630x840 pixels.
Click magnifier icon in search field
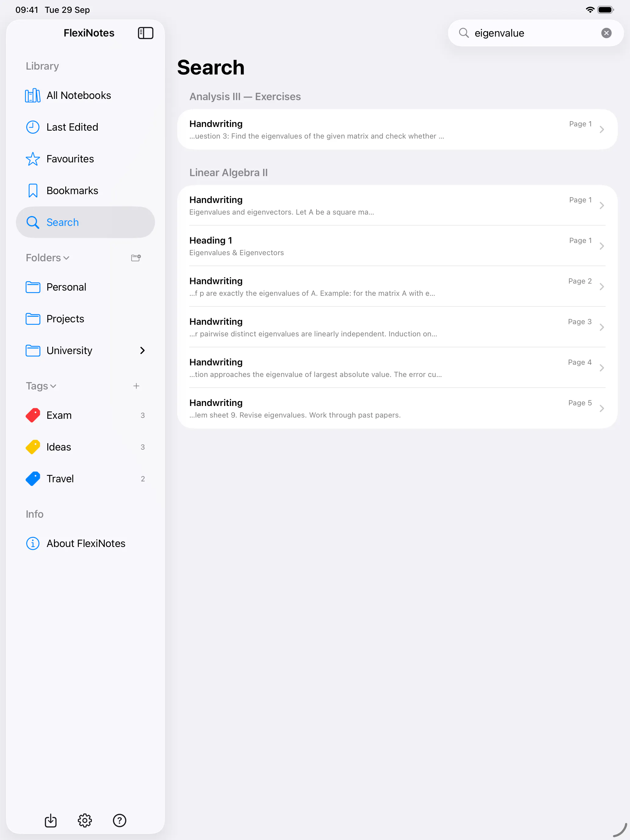click(464, 33)
